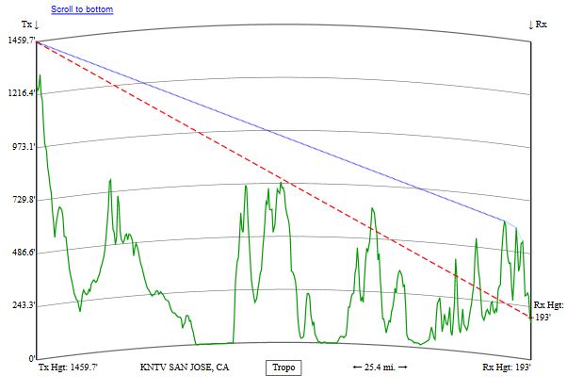The width and height of the screenshot is (567, 392).
Task: Click the right arrow after 25.4 mi.
Action: (x=402, y=367)
